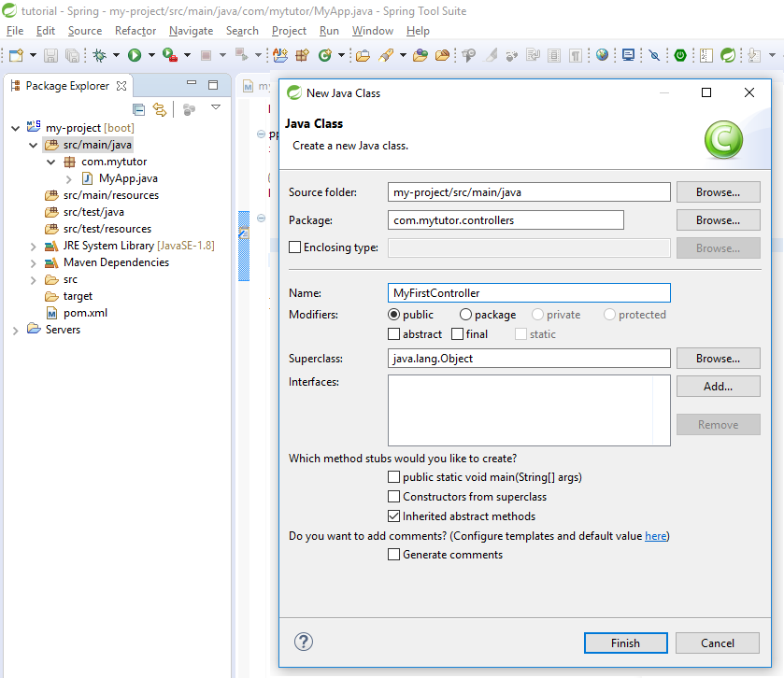Image resolution: width=784 pixels, height=678 pixels.
Task: Check the abstract modifier checkbox
Action: coord(394,333)
